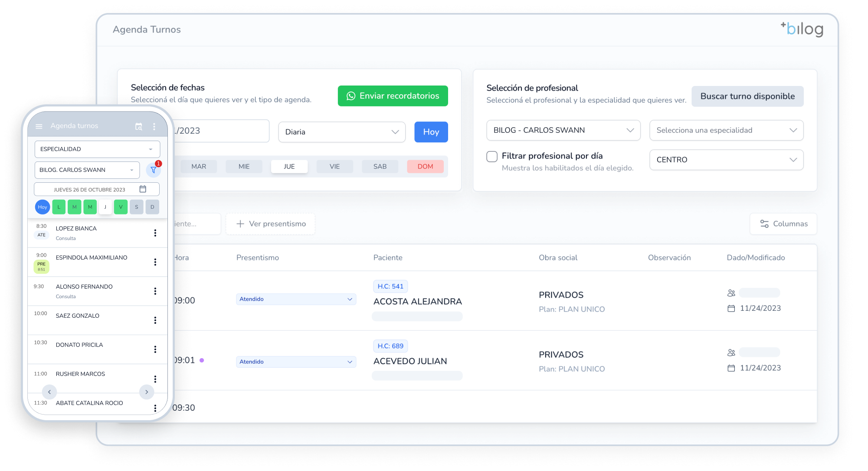Click the Columnas column-settings icon
The height and width of the screenshot is (471, 868).
[x=764, y=224]
